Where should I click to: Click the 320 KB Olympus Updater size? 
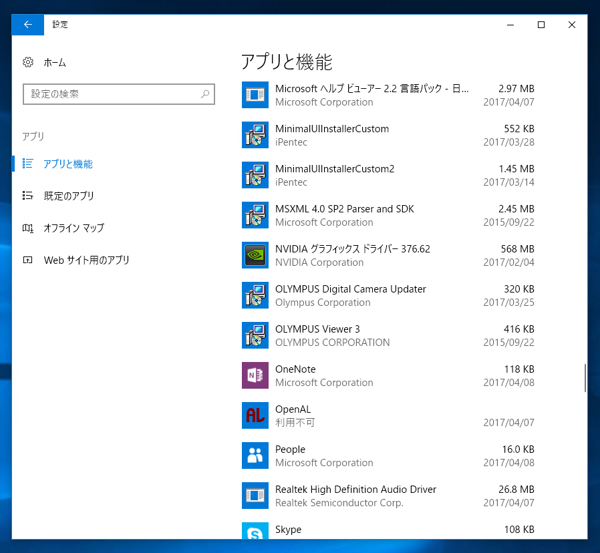(519, 289)
